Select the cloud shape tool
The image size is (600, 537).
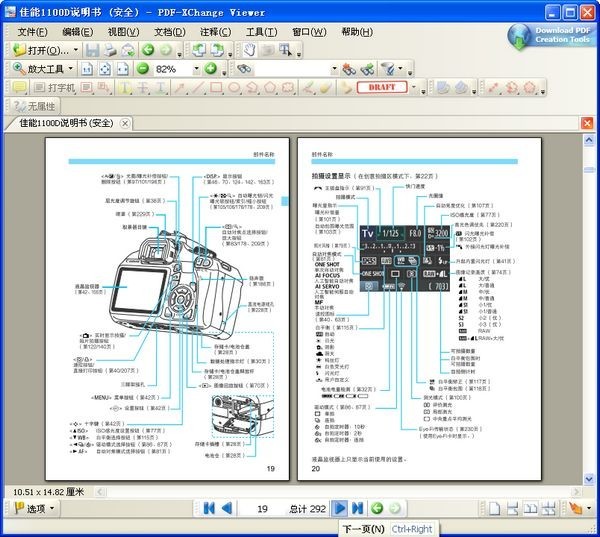(x=288, y=88)
